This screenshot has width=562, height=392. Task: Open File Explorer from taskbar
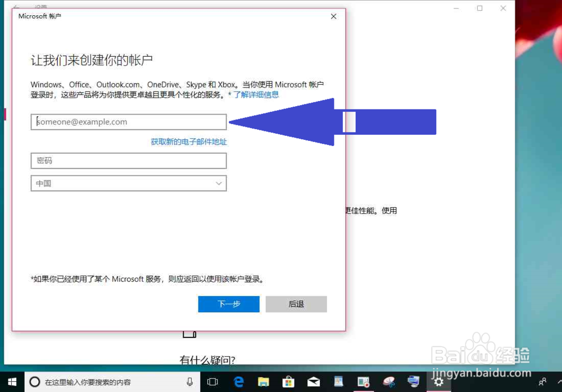tap(264, 382)
